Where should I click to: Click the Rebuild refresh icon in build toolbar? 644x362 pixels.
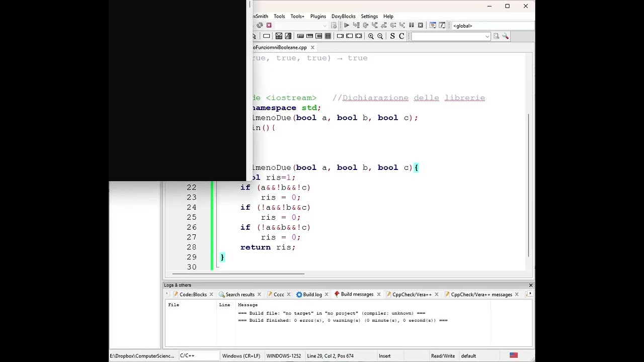click(x=260, y=25)
